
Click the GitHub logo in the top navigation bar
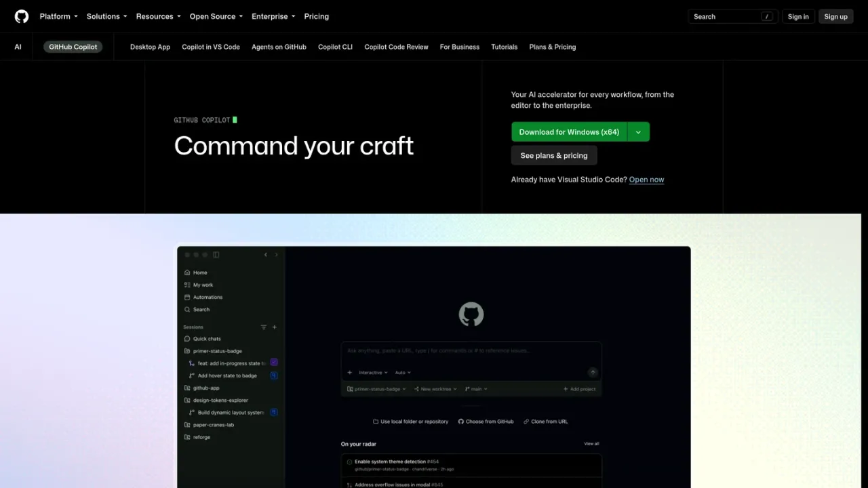click(22, 16)
